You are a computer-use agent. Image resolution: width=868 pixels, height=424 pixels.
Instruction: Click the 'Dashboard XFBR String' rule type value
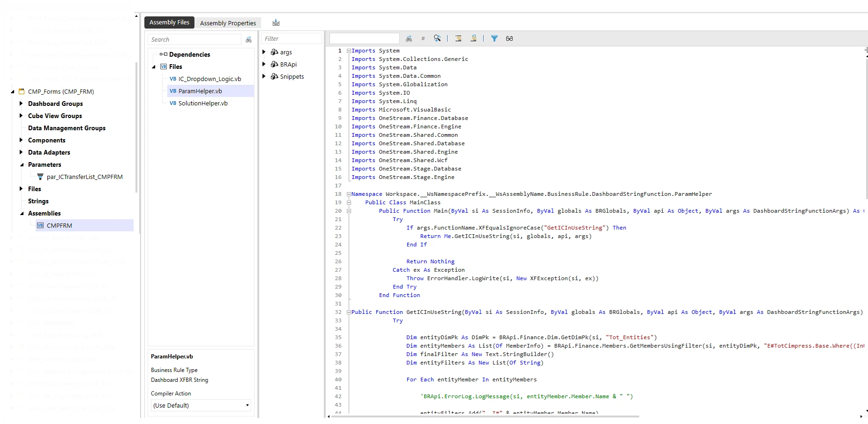[x=180, y=380]
